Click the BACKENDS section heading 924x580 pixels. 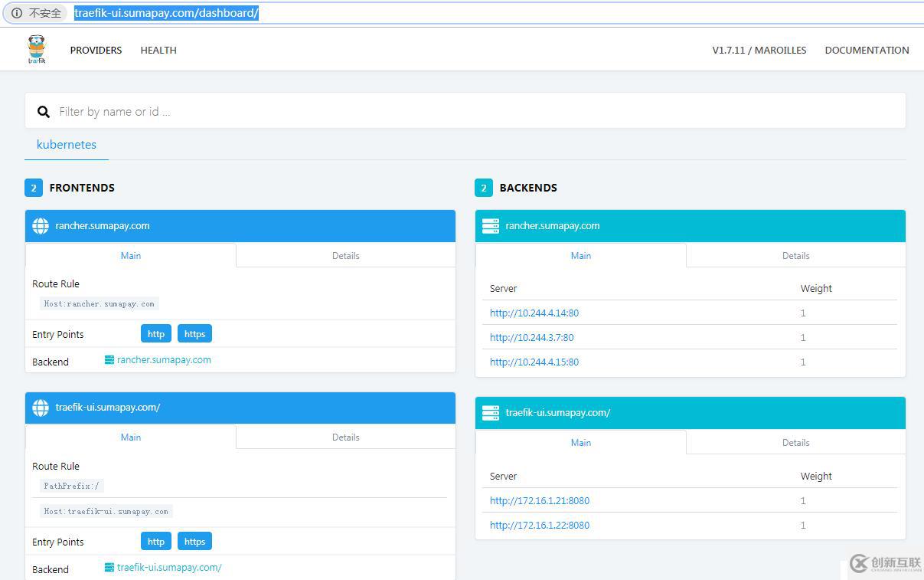[528, 188]
